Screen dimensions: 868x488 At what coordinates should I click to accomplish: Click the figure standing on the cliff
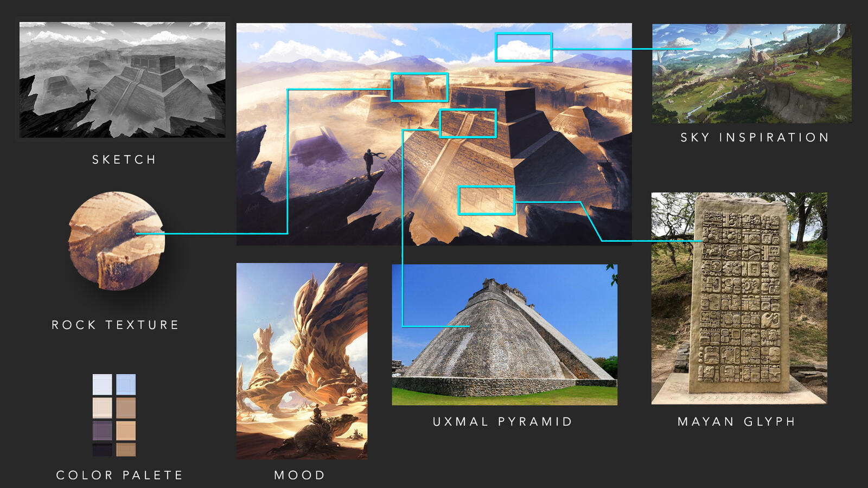(x=369, y=162)
